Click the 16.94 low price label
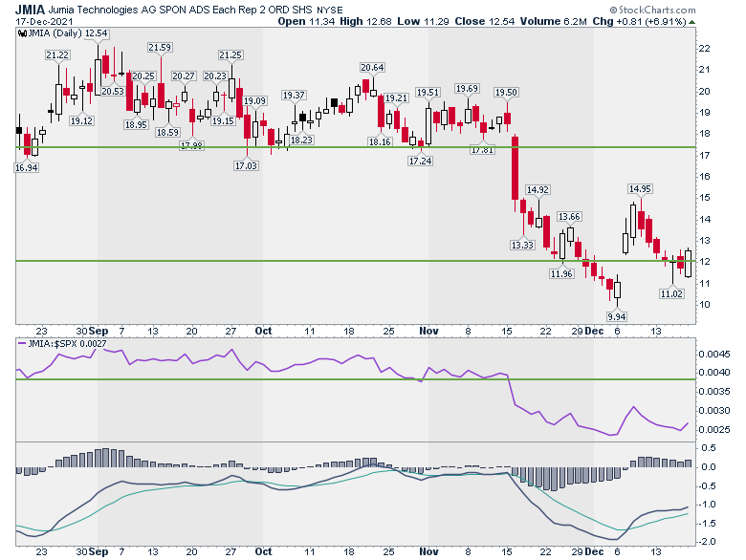This screenshot has height=560, width=746. tap(26, 167)
